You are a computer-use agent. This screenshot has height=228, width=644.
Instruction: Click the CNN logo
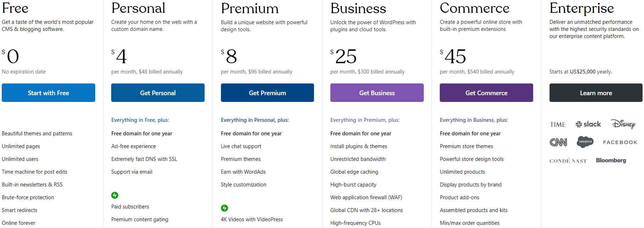(558, 142)
